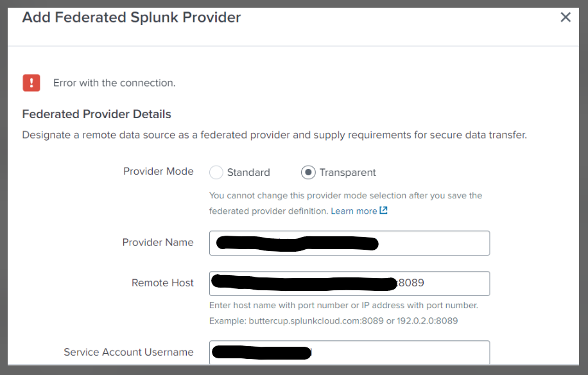
Task: Click the 'Designate a remote data source' description
Action: tap(274, 135)
